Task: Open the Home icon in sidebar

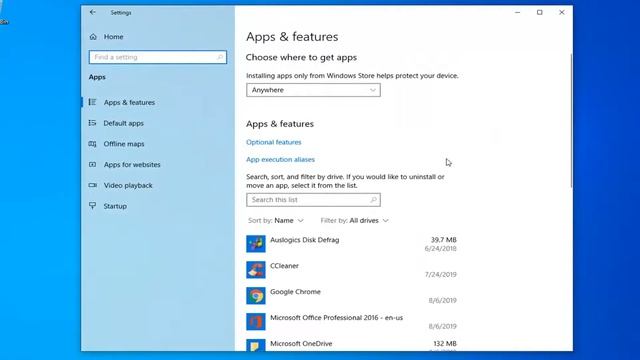Action: click(93, 37)
